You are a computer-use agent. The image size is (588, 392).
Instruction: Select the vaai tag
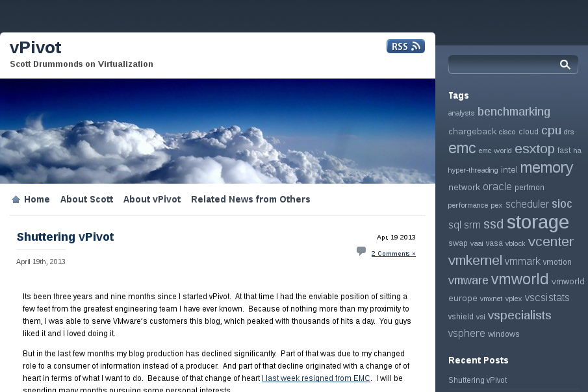click(476, 243)
